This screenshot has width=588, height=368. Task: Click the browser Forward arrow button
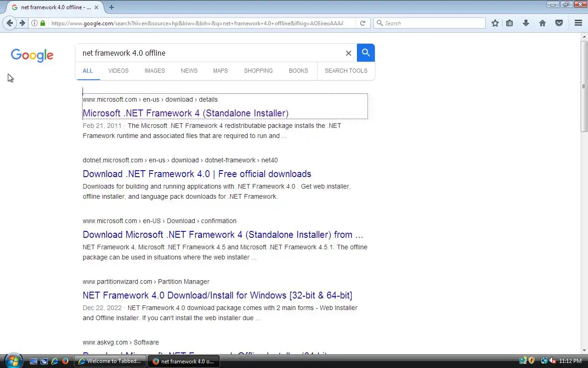[x=22, y=23]
